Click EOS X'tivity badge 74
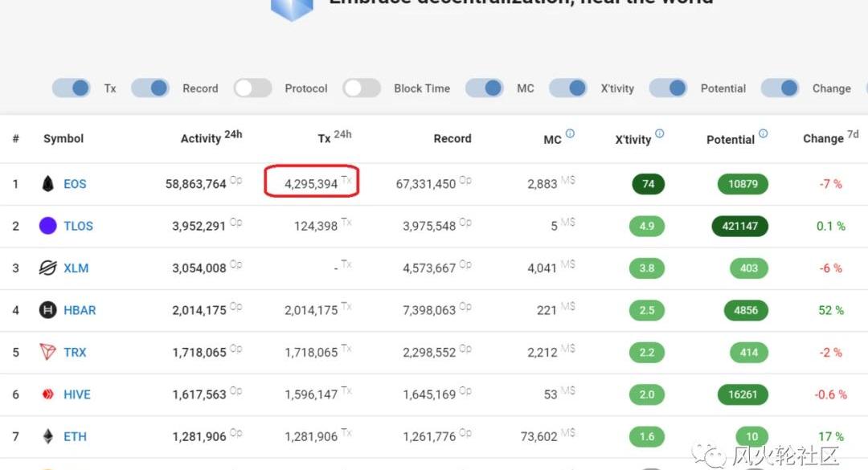The height and width of the screenshot is (470, 868). 649,184
